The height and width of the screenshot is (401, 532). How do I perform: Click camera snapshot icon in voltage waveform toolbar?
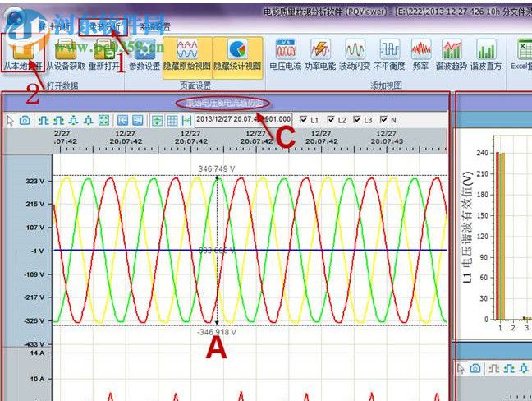(25, 120)
